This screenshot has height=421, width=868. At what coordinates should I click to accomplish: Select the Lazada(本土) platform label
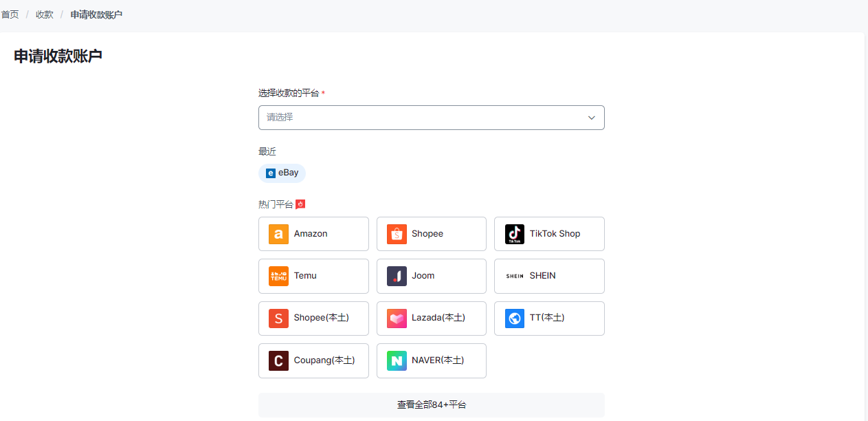click(x=438, y=318)
